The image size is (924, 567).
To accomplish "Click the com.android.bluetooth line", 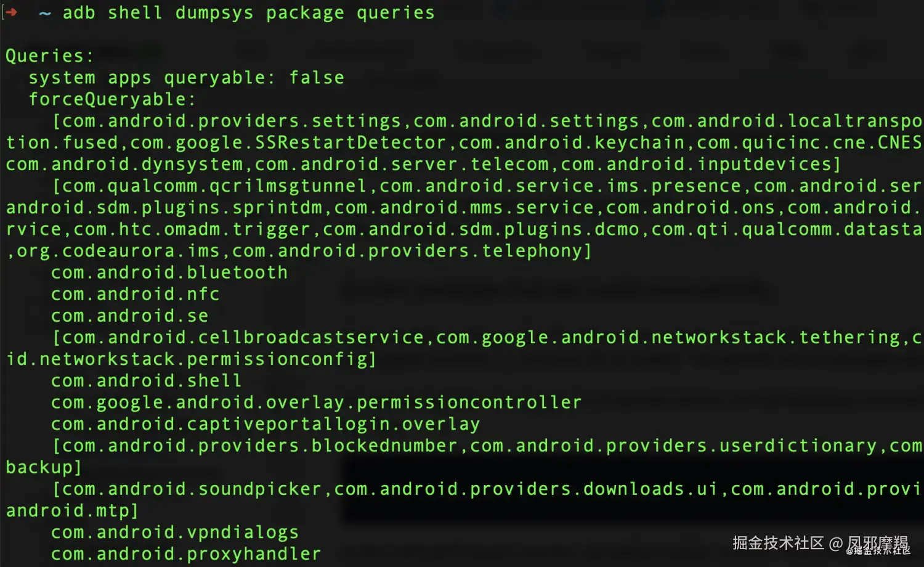I will 169,272.
